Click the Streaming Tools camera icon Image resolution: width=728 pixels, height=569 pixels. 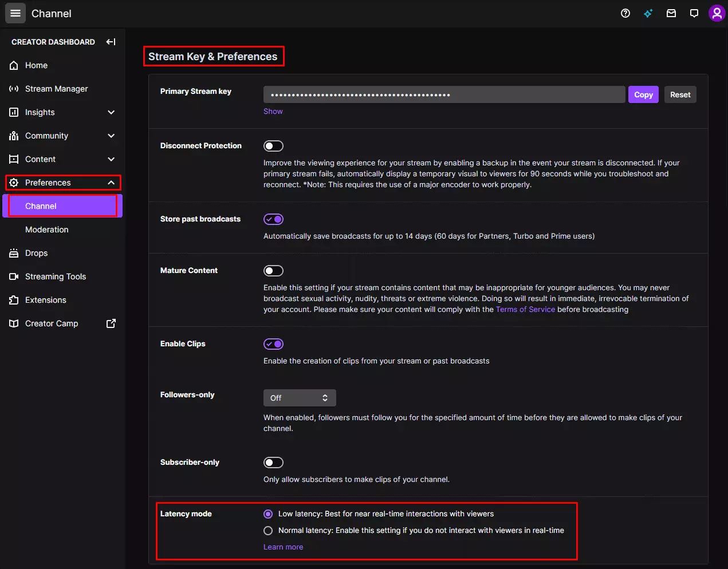(x=14, y=276)
